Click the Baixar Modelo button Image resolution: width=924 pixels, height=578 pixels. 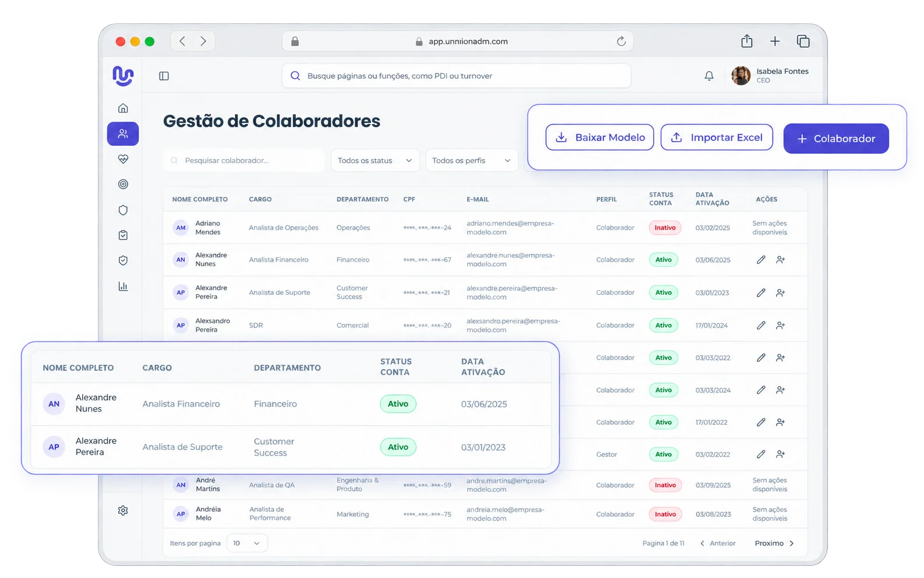click(x=599, y=138)
